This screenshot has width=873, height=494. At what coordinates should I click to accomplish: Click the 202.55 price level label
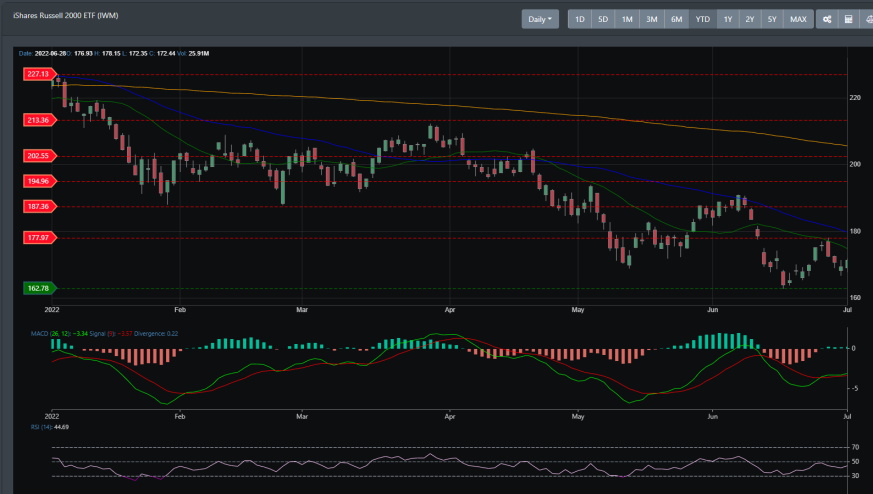click(39, 156)
